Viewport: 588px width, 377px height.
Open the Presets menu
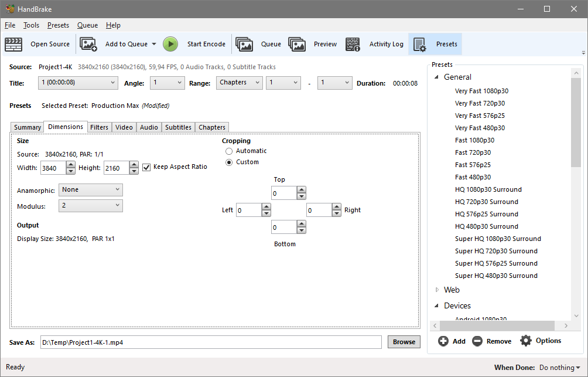coord(58,25)
